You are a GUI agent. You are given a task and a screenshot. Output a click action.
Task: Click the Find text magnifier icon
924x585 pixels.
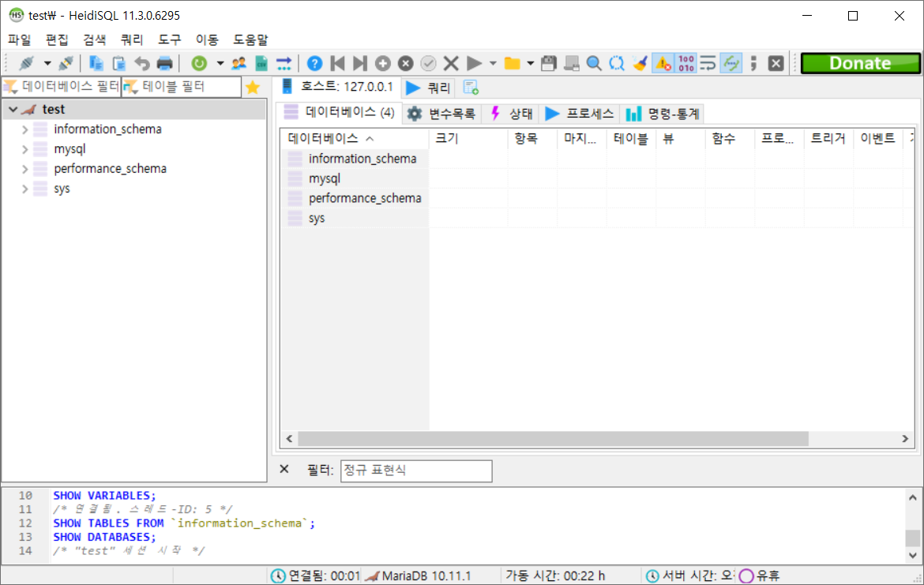coord(594,63)
